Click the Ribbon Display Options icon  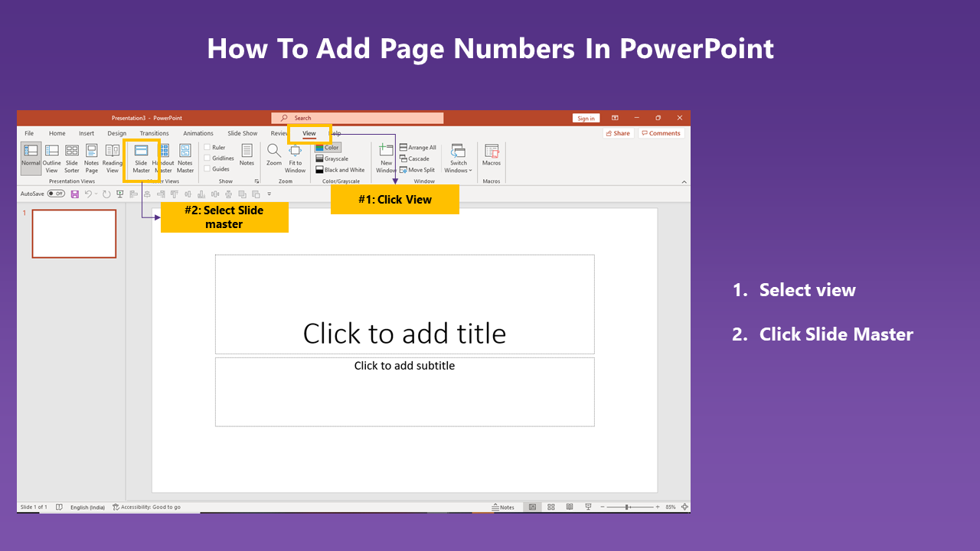(616, 118)
